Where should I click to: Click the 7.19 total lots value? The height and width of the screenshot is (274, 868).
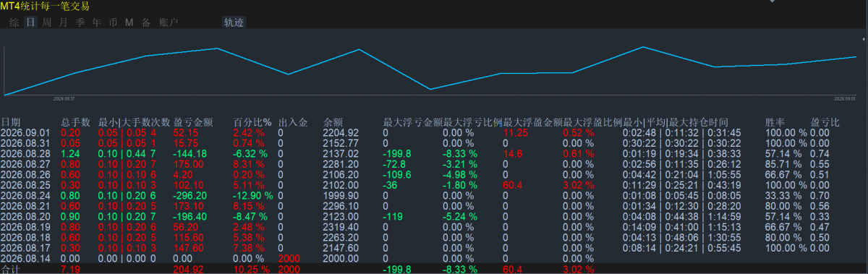click(70, 269)
